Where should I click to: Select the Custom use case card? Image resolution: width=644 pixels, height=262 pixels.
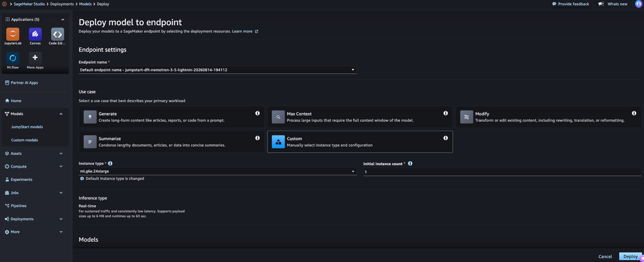pos(360,142)
